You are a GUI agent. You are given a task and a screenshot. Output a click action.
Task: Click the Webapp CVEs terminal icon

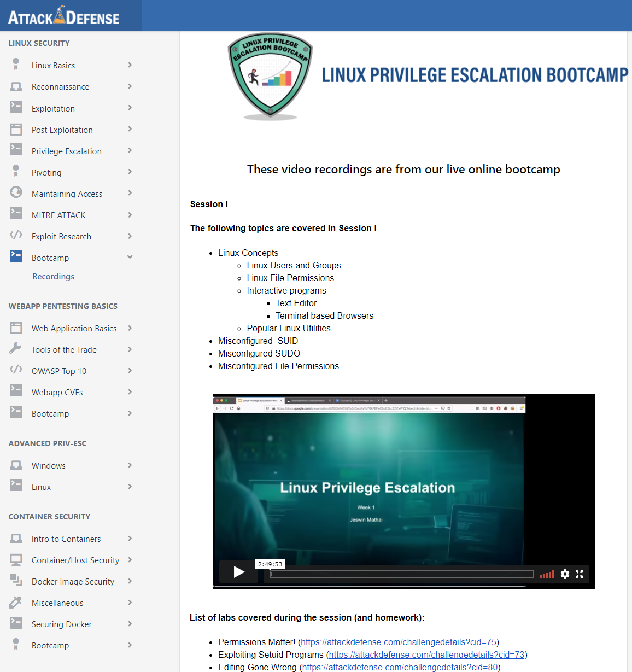[16, 391]
